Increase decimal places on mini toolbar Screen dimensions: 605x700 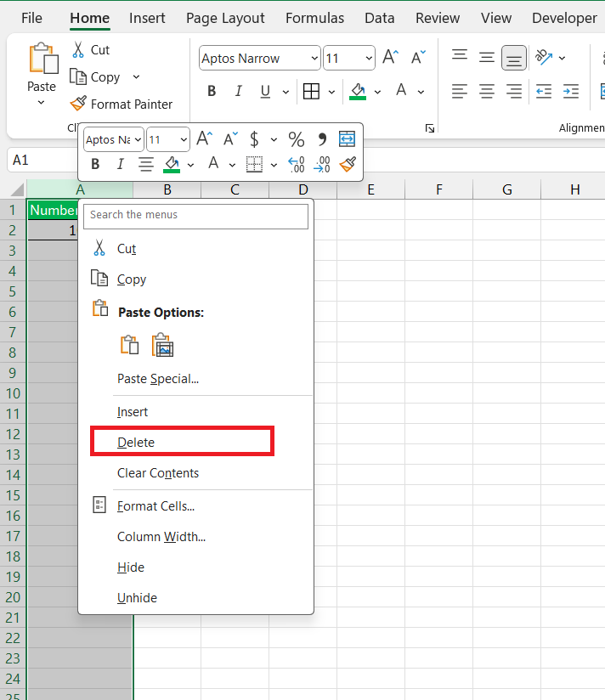(297, 164)
